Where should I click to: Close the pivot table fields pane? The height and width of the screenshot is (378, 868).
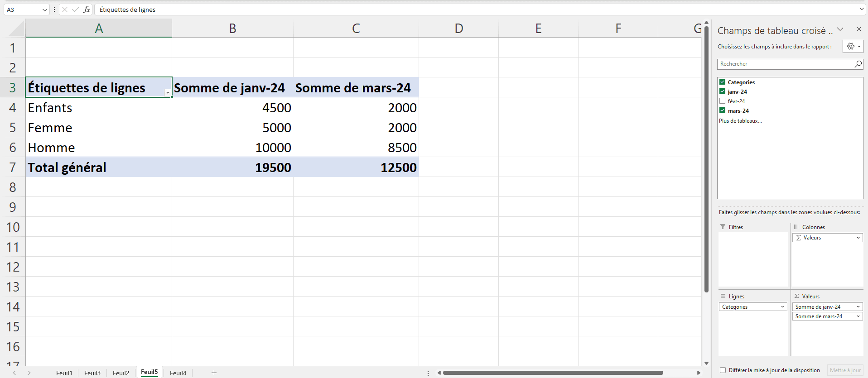[x=858, y=29]
